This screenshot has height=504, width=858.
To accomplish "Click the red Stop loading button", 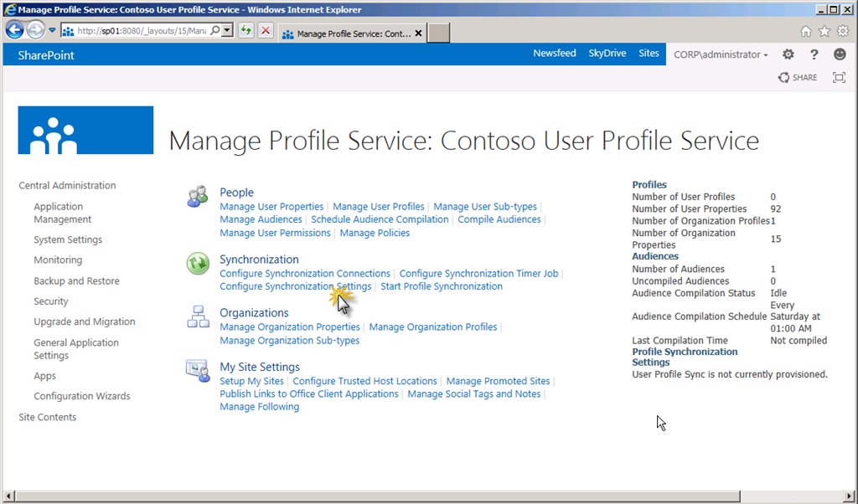I will [266, 31].
